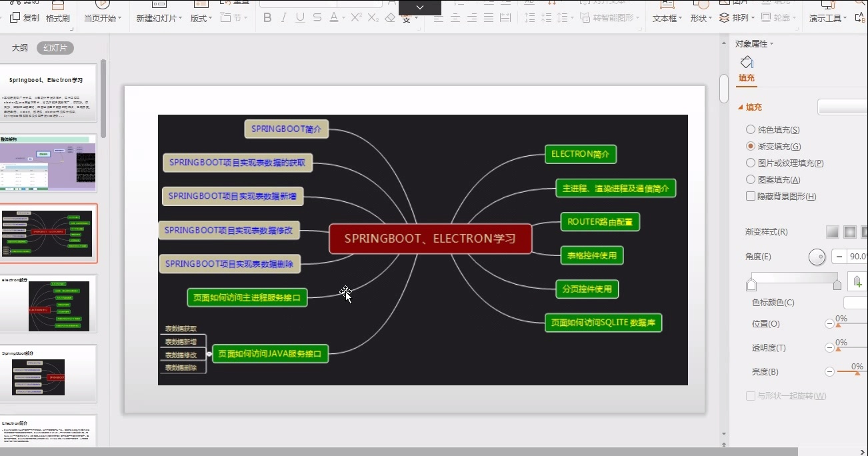The height and width of the screenshot is (456, 868).
Task: Apply Italic text formatting
Action: pos(284,18)
